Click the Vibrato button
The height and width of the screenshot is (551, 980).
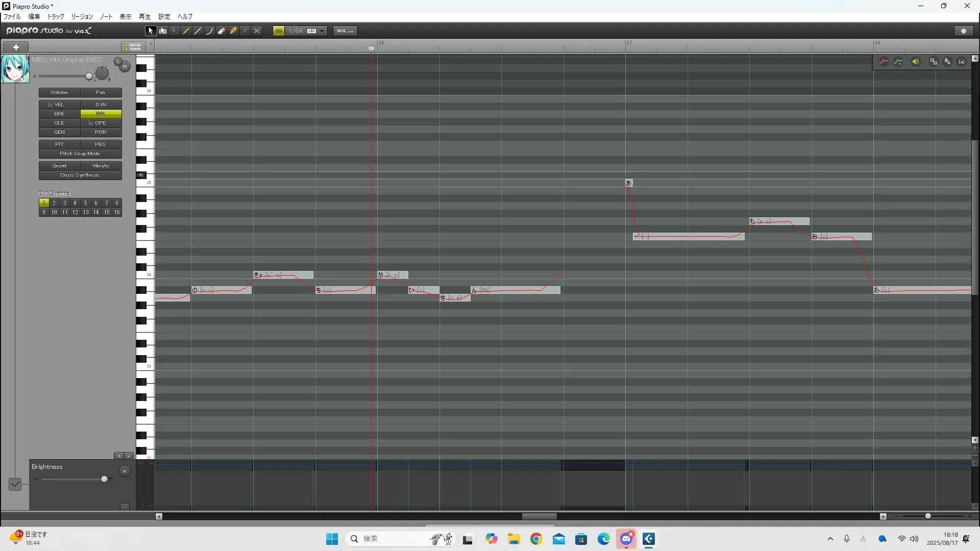coord(101,166)
